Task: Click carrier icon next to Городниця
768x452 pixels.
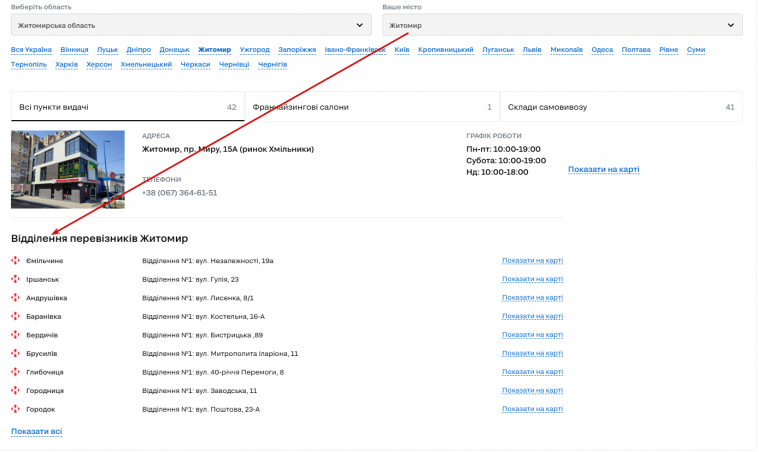Action: pos(16,391)
